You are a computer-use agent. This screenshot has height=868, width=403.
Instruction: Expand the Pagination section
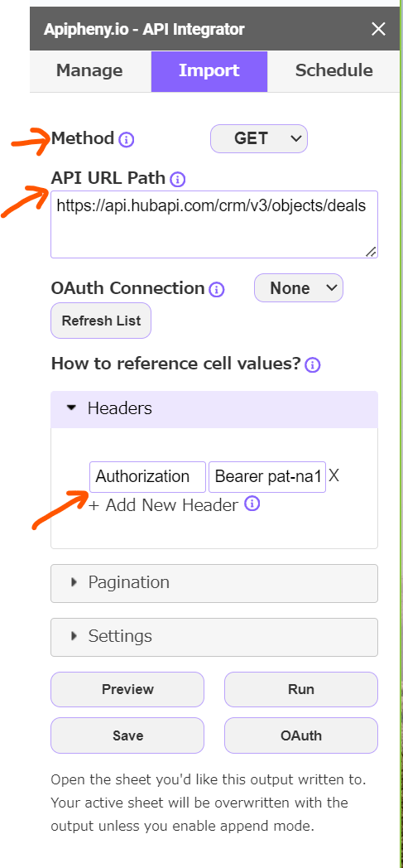click(214, 583)
